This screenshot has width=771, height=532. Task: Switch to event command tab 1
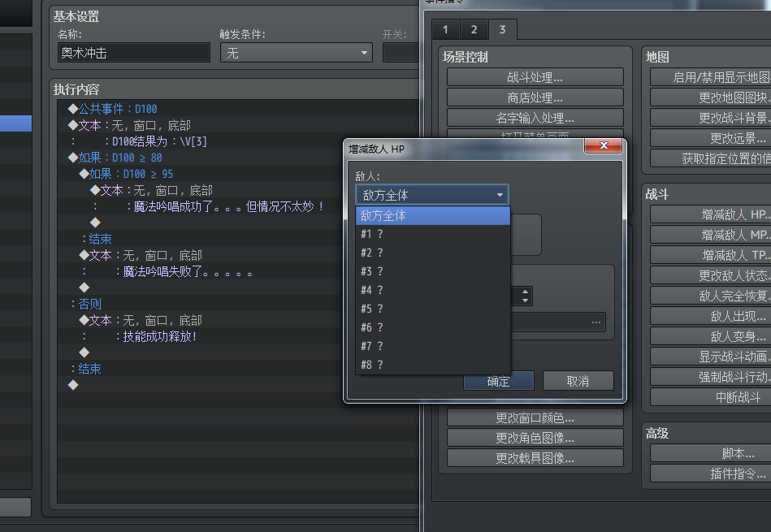[x=445, y=29]
